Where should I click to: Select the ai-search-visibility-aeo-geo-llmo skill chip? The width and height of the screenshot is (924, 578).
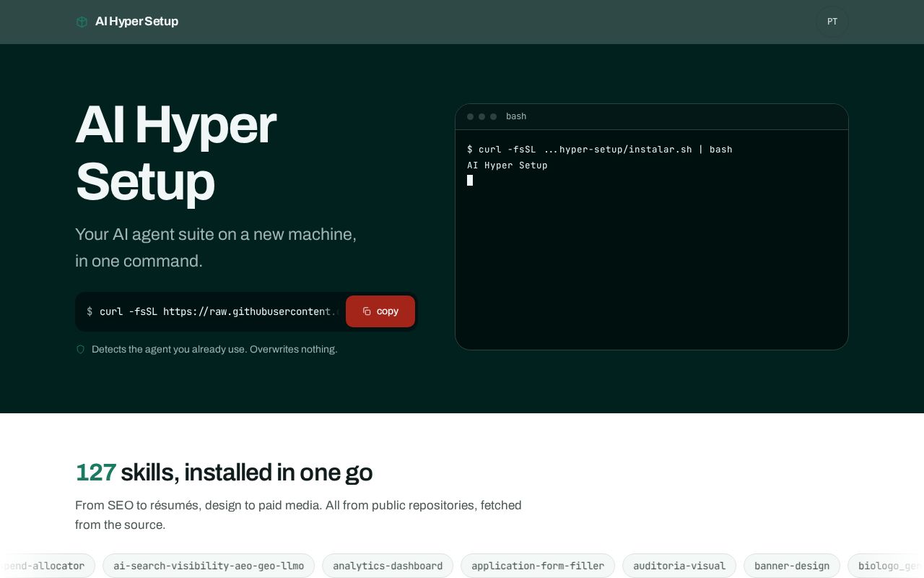209,566
